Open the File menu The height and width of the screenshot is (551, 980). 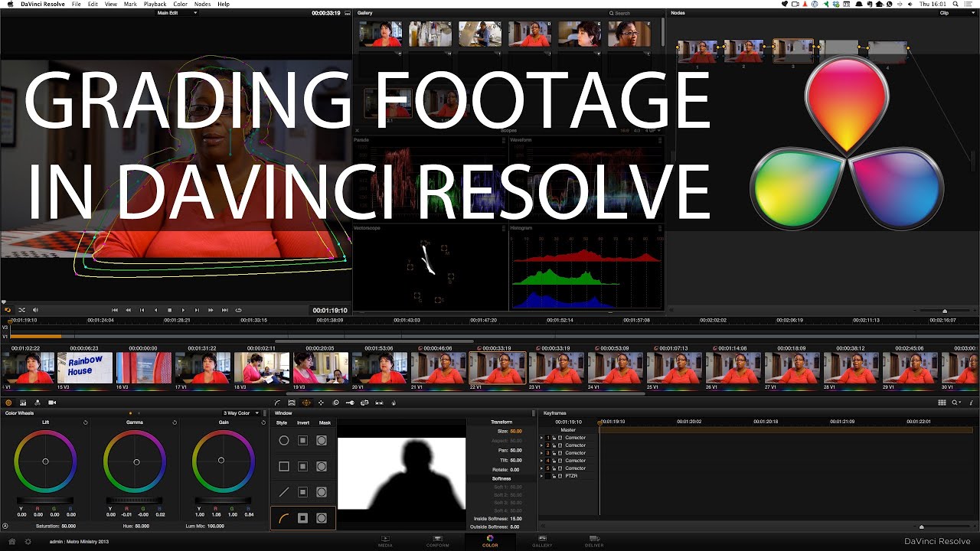pos(76,4)
